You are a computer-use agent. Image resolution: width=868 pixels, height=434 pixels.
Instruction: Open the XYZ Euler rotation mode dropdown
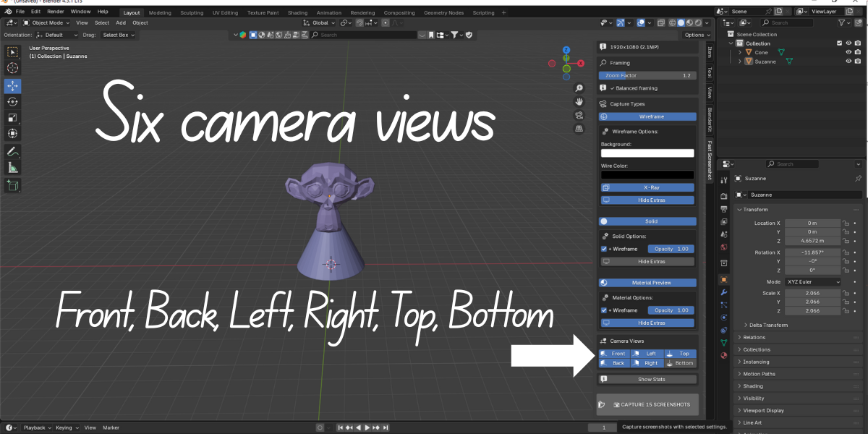pos(813,281)
